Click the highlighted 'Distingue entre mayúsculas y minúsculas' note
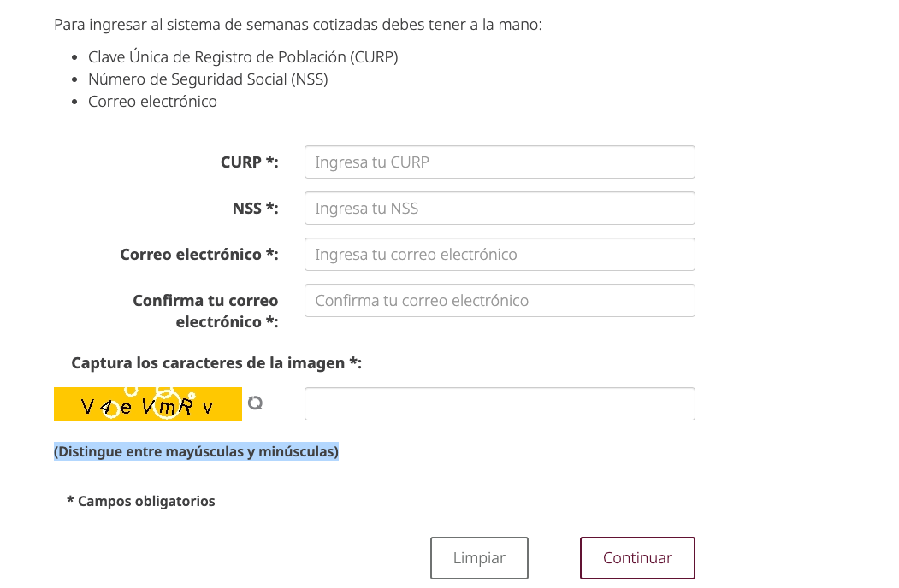This screenshot has width=899, height=588. click(x=196, y=451)
